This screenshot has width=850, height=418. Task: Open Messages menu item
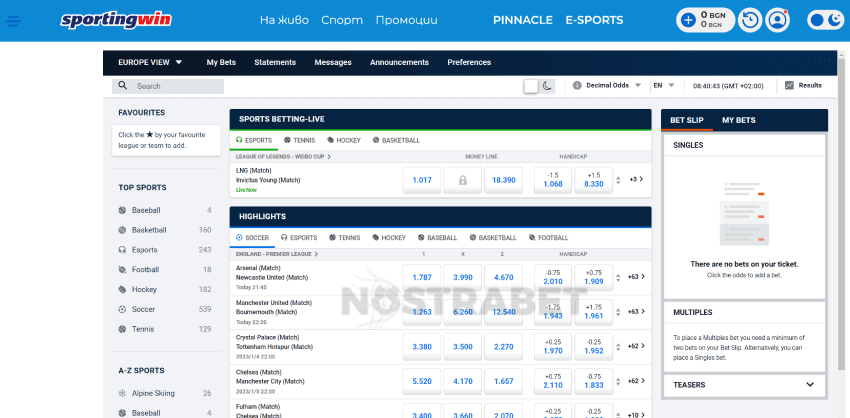333,62
